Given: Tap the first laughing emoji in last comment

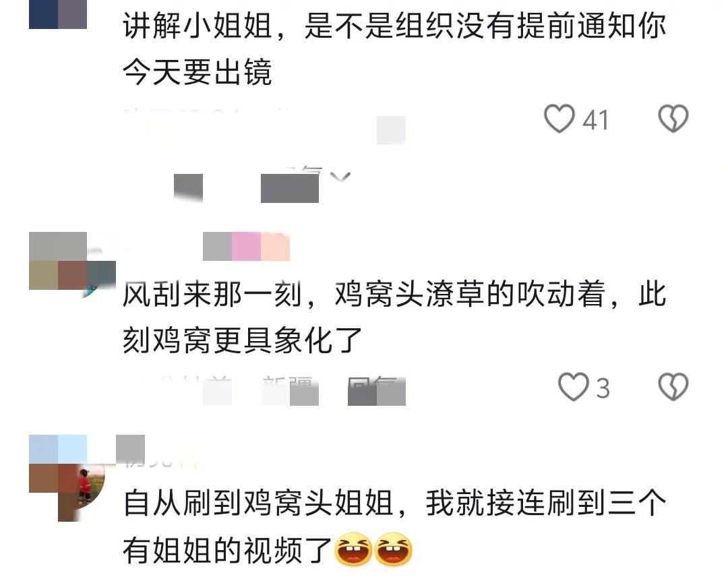Looking at the screenshot, I should coord(353,549).
